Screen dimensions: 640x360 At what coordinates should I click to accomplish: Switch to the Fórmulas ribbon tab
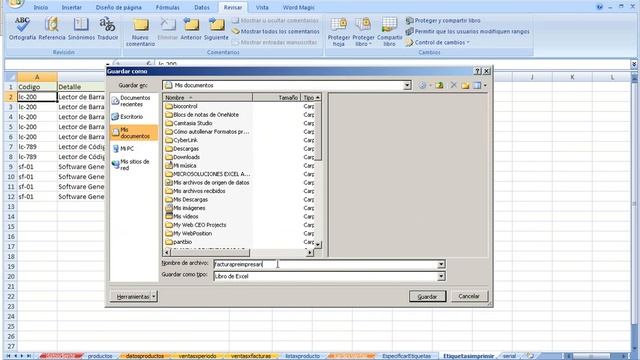click(x=167, y=7)
